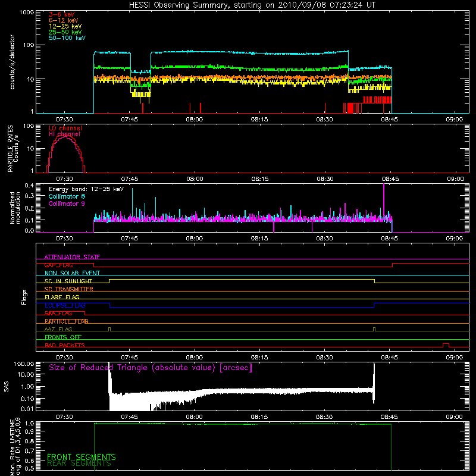Select the LO channel legend label
Viewport: 476px width, 476px height.
coord(65,128)
